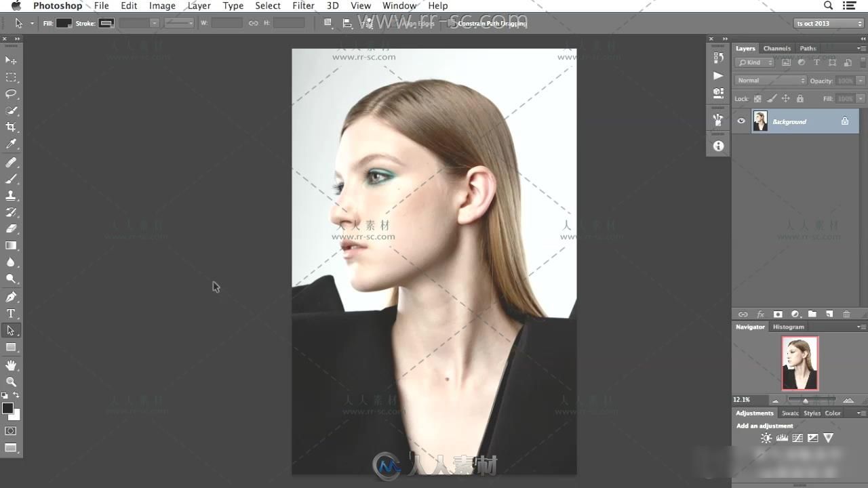
Task: Select the Eraser tool
Action: tap(11, 229)
